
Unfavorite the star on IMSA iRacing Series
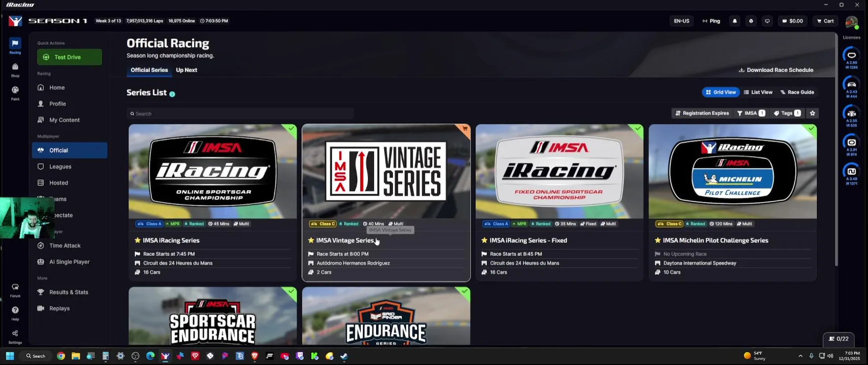click(x=138, y=240)
